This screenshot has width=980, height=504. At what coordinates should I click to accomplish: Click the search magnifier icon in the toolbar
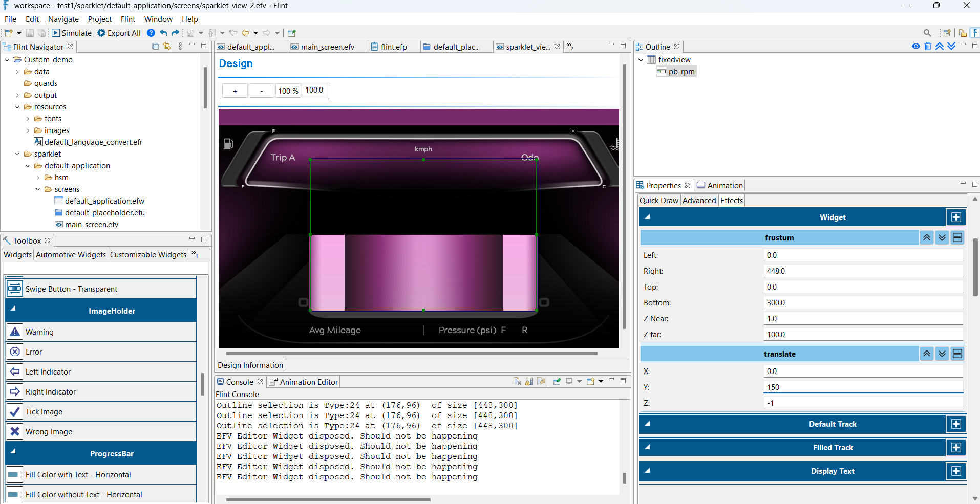[x=927, y=33]
